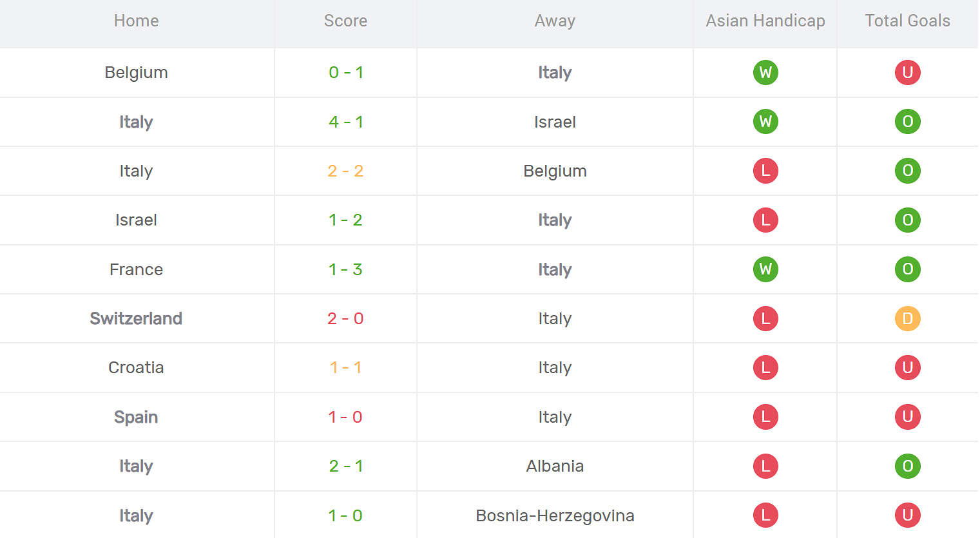Click the O total goals badge for Italy-Albania
The image size is (980, 538).
(907, 466)
